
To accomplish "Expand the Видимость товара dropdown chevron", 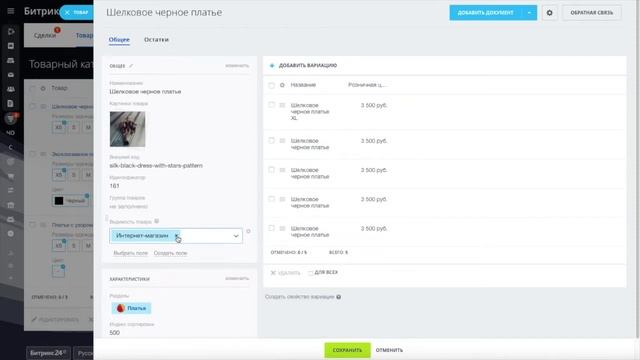I will pyautogui.click(x=236, y=236).
